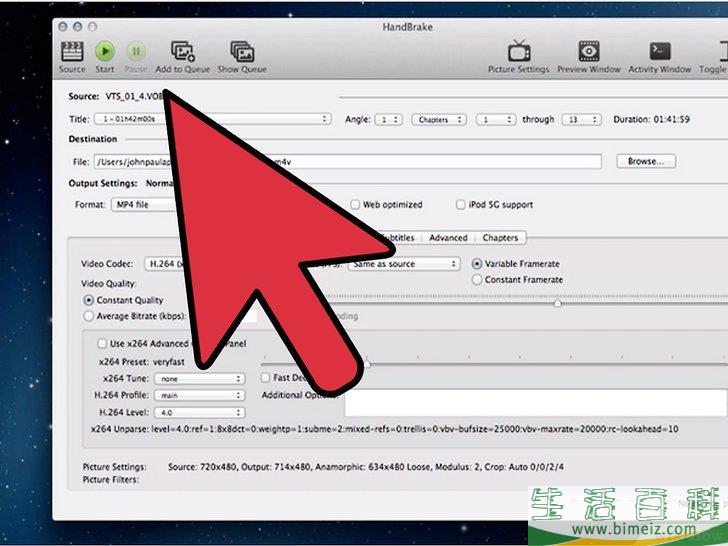Open the Source clapperboard icon
The width and height of the screenshot is (728, 546).
tap(72, 51)
